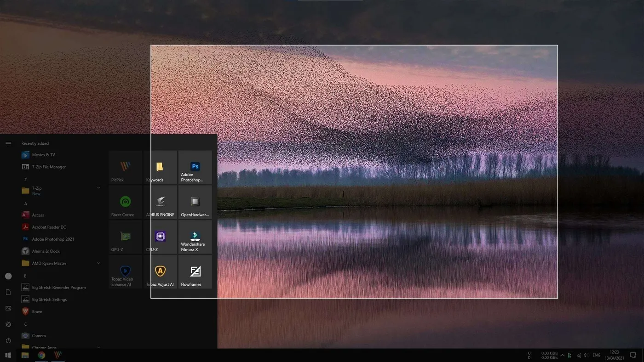The image size is (644, 362).
Task: Open the Keywords folder tile
Action: [x=160, y=167]
